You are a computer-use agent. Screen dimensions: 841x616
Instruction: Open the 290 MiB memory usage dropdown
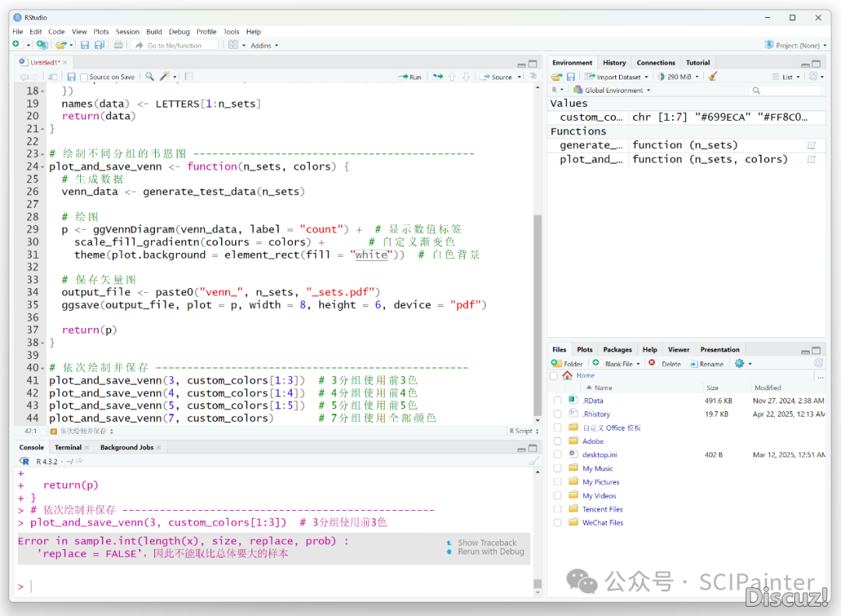point(678,77)
